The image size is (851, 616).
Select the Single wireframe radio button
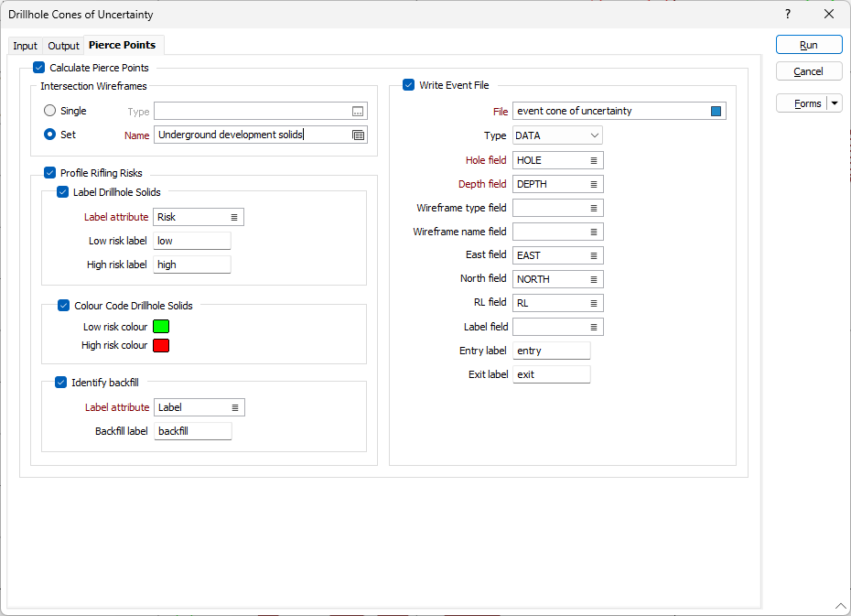pos(49,111)
